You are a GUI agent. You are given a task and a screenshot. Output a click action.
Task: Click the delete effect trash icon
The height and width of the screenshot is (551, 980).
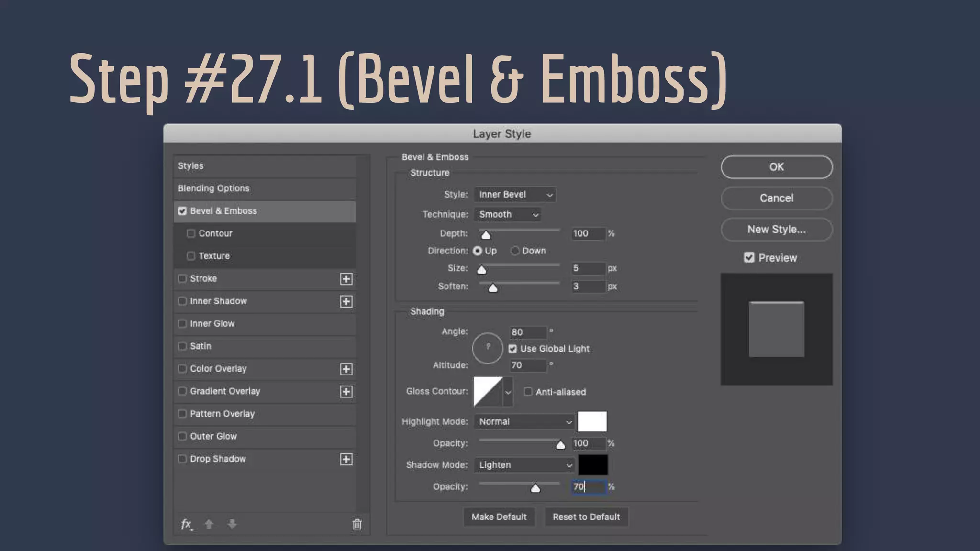(357, 524)
